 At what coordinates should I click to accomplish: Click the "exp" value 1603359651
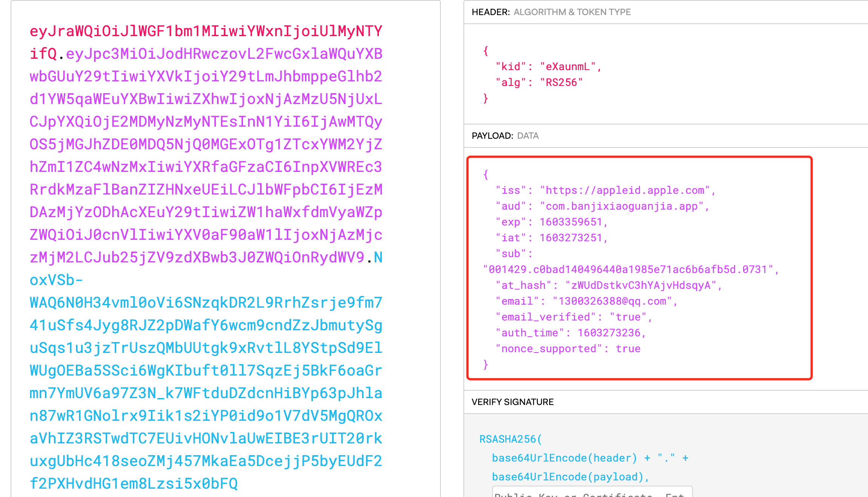tap(571, 222)
